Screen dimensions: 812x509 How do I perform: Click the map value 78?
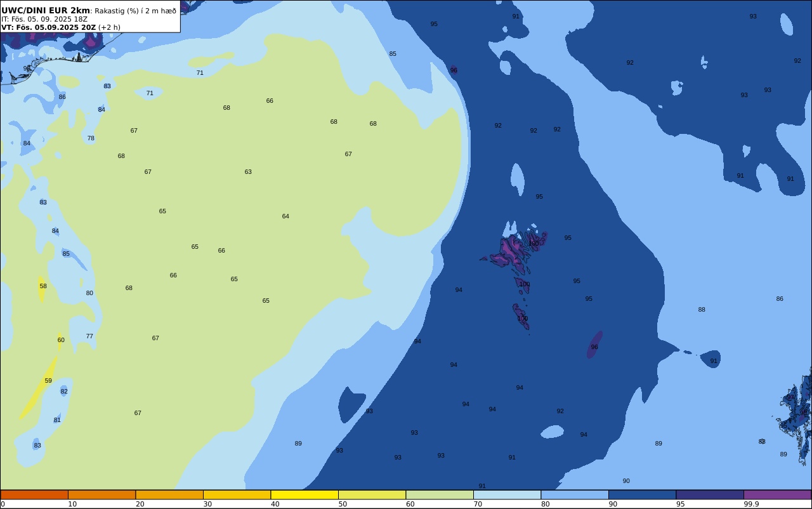pos(91,138)
